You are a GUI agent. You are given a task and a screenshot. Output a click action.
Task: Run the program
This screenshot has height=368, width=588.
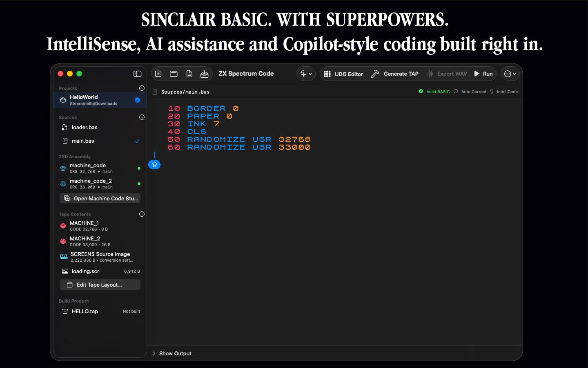point(483,74)
